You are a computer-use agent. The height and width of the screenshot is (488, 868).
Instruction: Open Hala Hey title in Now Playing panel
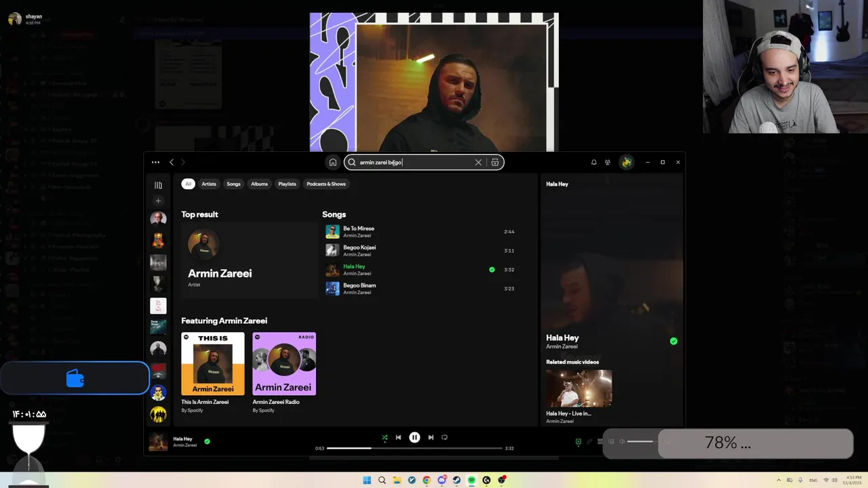click(x=562, y=338)
